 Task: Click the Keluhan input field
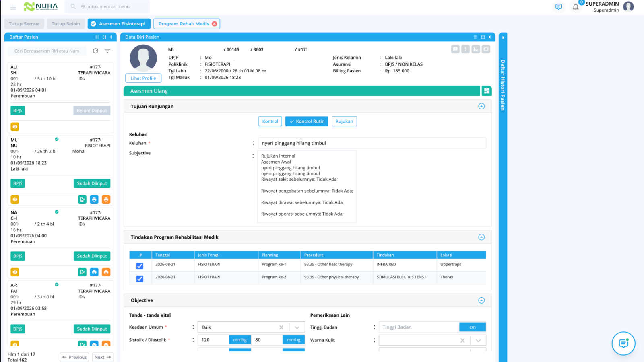pyautogui.click(x=372, y=143)
